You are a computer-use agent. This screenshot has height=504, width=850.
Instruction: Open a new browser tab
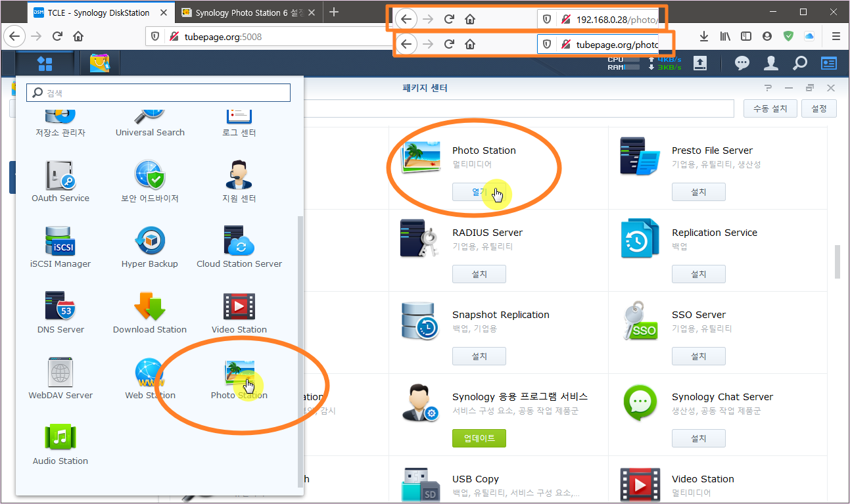point(334,12)
